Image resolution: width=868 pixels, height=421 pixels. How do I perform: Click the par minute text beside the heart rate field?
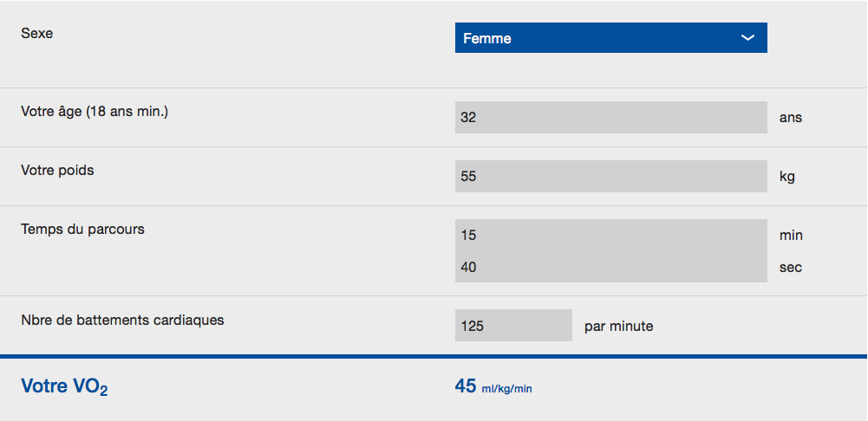click(619, 327)
